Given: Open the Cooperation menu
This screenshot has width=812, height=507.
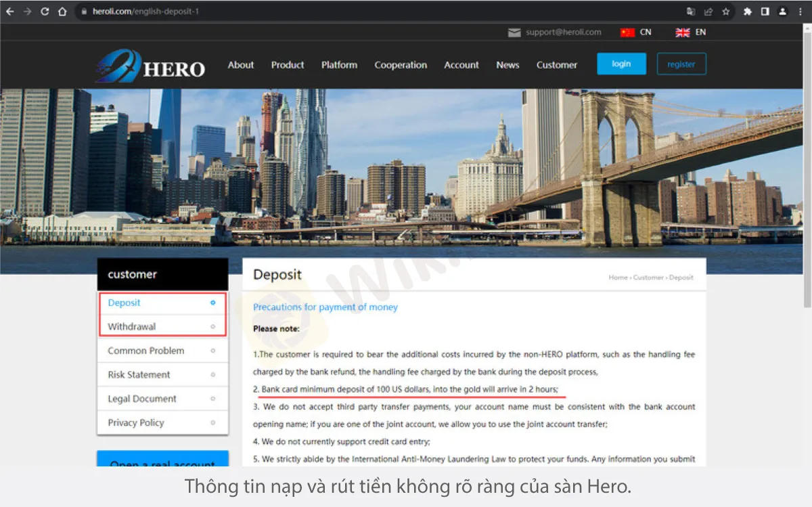Looking at the screenshot, I should coord(401,65).
